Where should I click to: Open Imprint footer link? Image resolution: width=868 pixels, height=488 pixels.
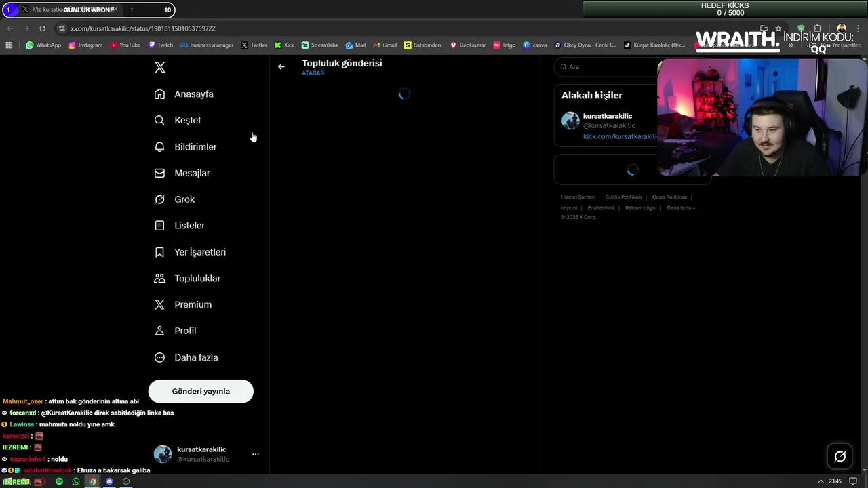(569, 208)
